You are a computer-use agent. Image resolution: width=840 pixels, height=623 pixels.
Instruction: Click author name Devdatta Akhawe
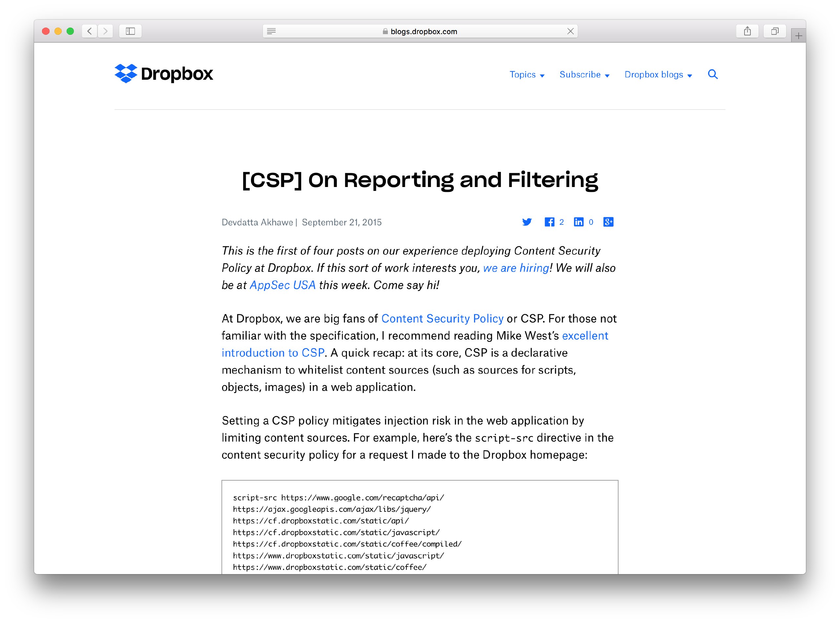point(257,222)
